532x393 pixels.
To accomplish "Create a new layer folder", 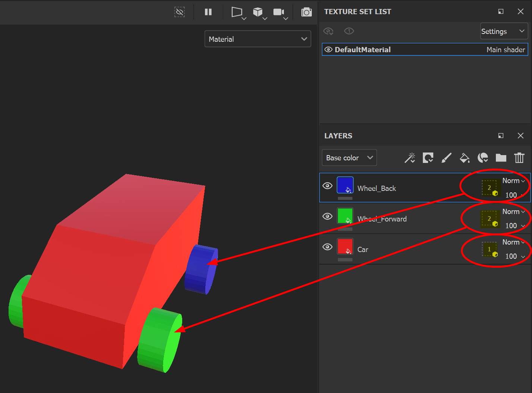I will click(501, 158).
